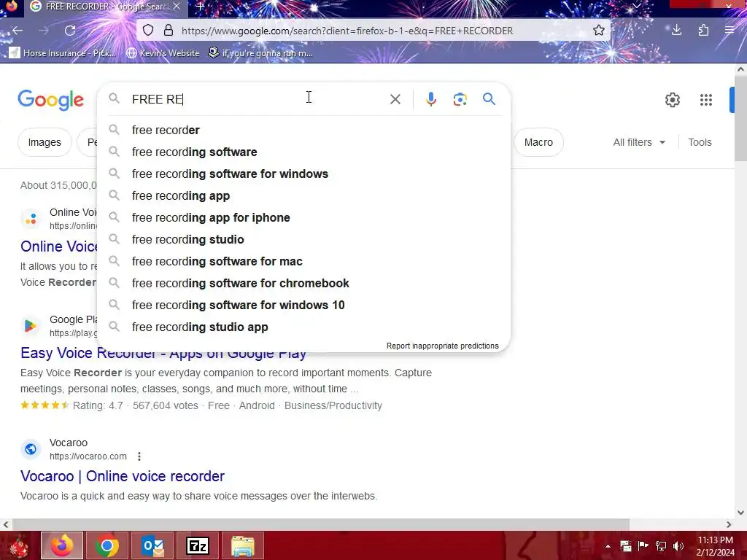Click the scroll down arrow
The width and height of the screenshot is (747, 560).
click(741, 513)
